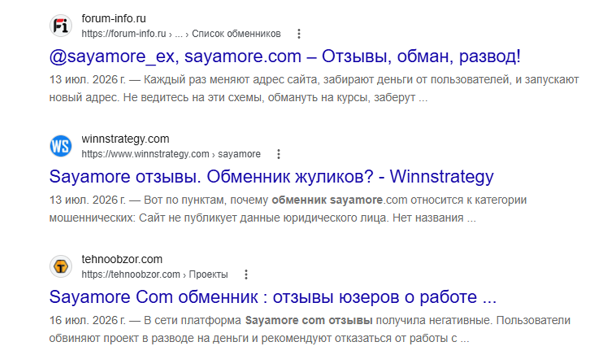Screen dimensions: 599x364
Task: Click snippet text 'В сети платформа Sayamore com отзывы'
Action: [258, 320]
